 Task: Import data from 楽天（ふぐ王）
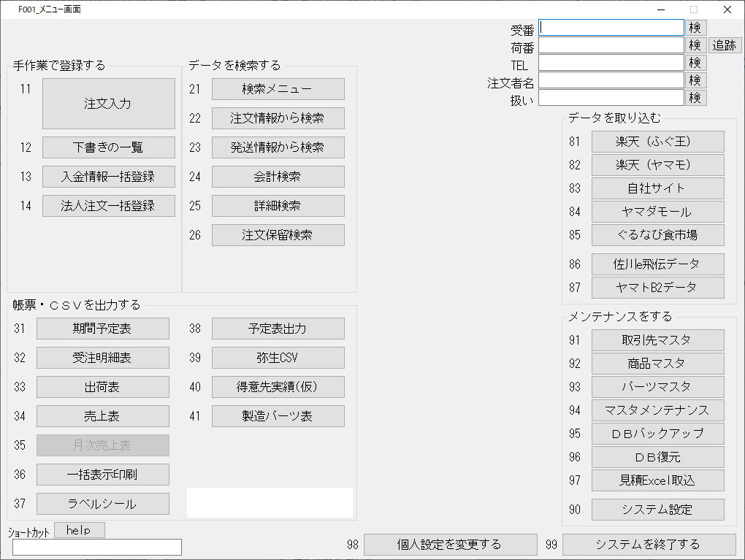[x=657, y=142]
